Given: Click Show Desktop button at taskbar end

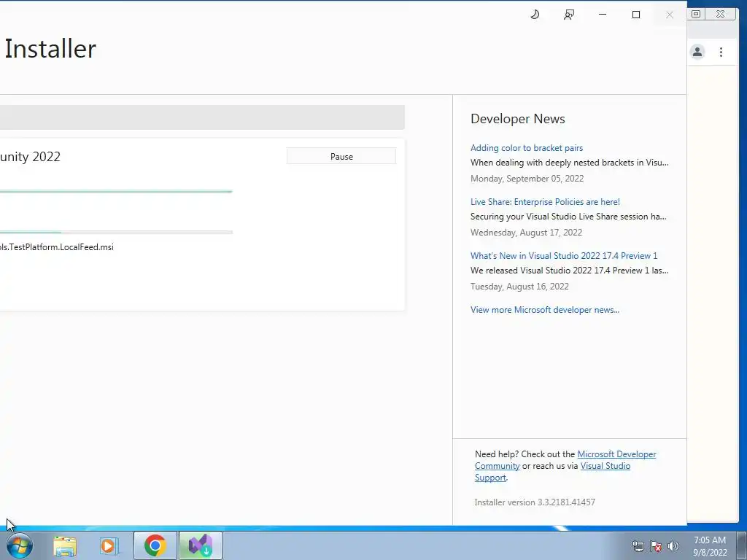Looking at the screenshot, I should pos(742,545).
